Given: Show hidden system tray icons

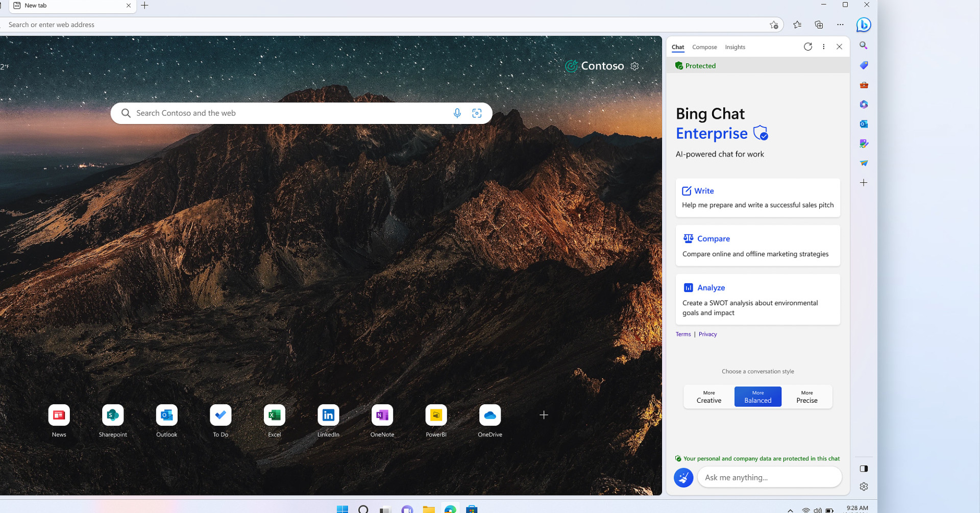Looking at the screenshot, I should pyautogui.click(x=790, y=510).
